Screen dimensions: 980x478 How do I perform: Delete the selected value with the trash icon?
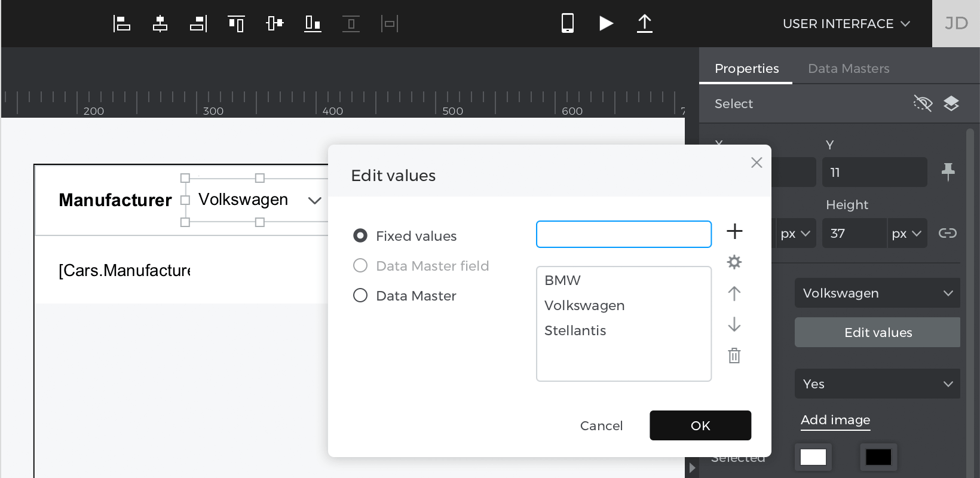[x=734, y=356]
